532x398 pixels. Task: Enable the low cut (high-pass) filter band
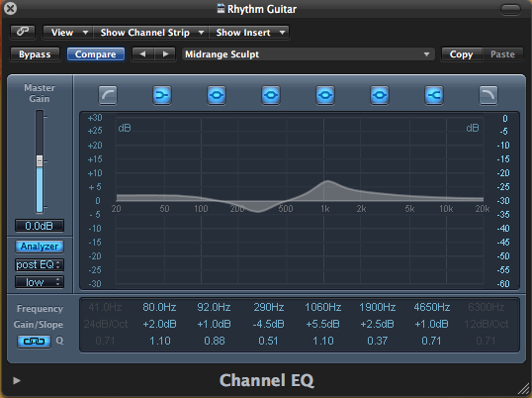[108, 95]
